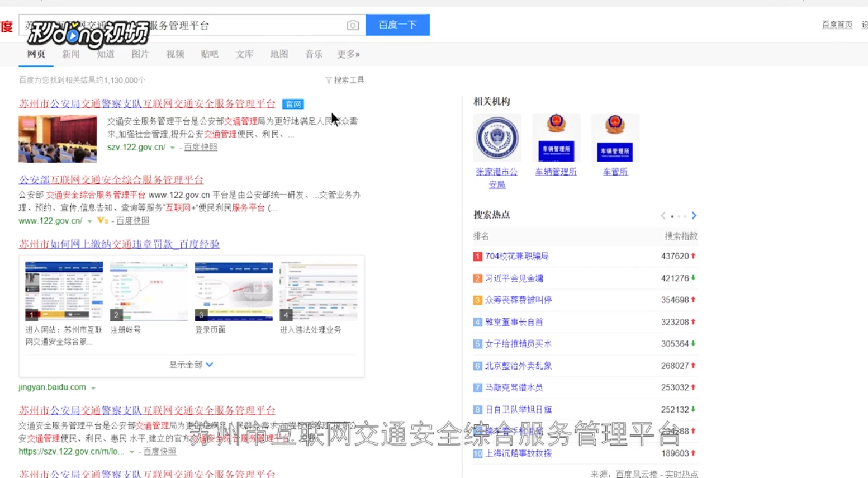Open hot search 女子给推销员买水
The width and height of the screenshot is (868, 478).
click(x=519, y=344)
